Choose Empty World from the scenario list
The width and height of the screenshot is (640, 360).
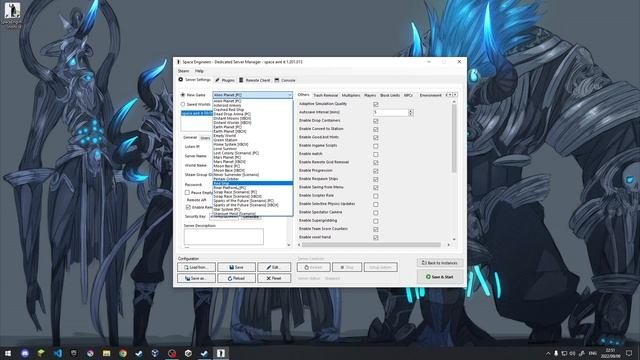coord(253,136)
